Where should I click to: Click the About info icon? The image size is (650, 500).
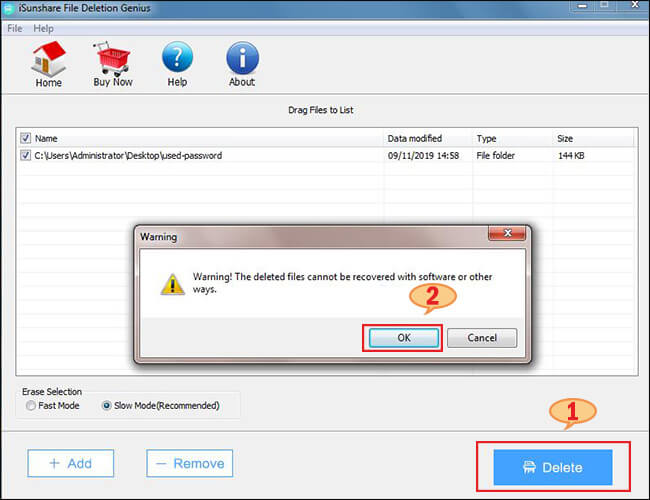(242, 64)
